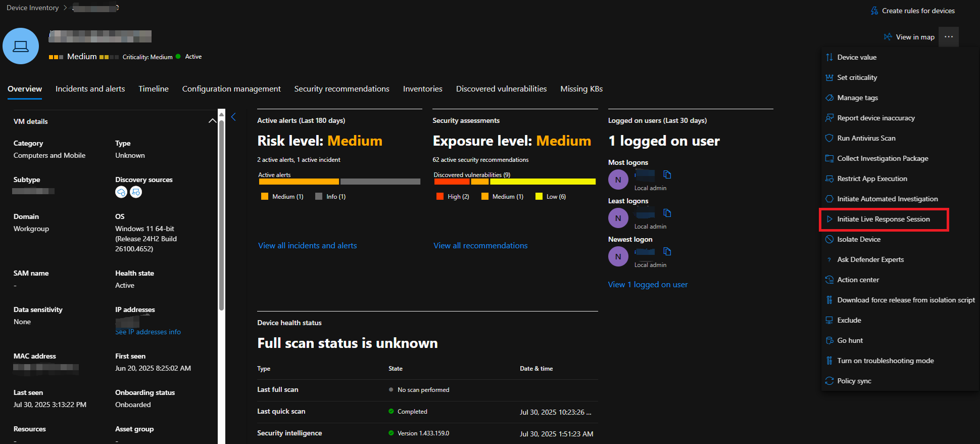The width and height of the screenshot is (980, 444).
Task: Click the Ask Defender Experts question icon
Action: [x=829, y=259]
